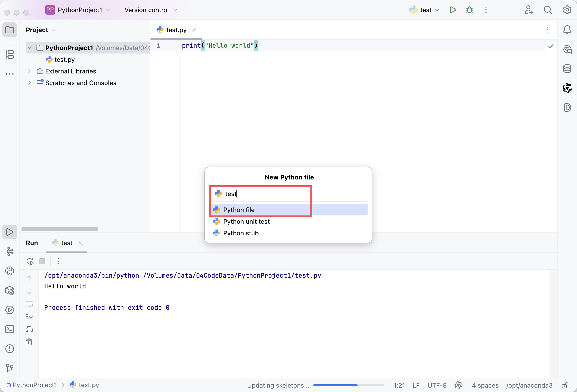Click test.py breadcrumb in status bar
This screenshot has height=392, width=577.
point(84,385)
